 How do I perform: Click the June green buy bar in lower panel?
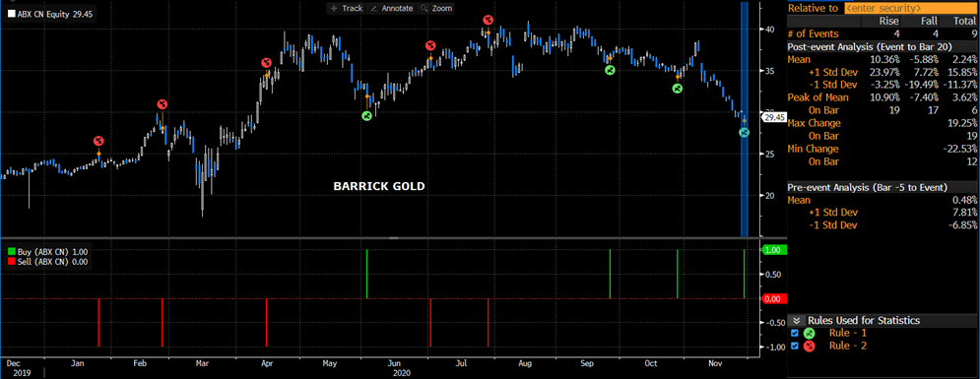(x=366, y=274)
